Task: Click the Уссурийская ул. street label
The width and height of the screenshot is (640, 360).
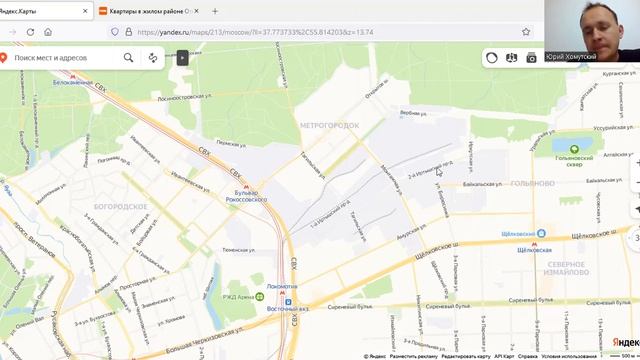Action: click(x=612, y=128)
